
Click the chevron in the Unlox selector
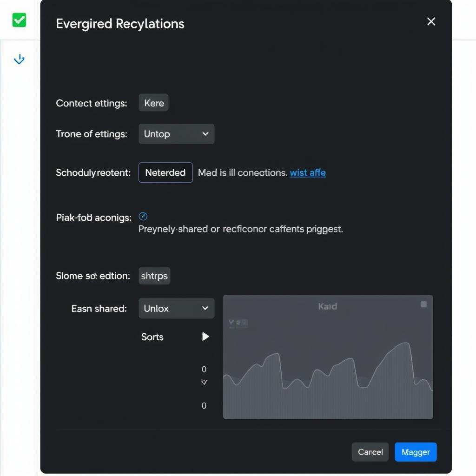click(206, 308)
